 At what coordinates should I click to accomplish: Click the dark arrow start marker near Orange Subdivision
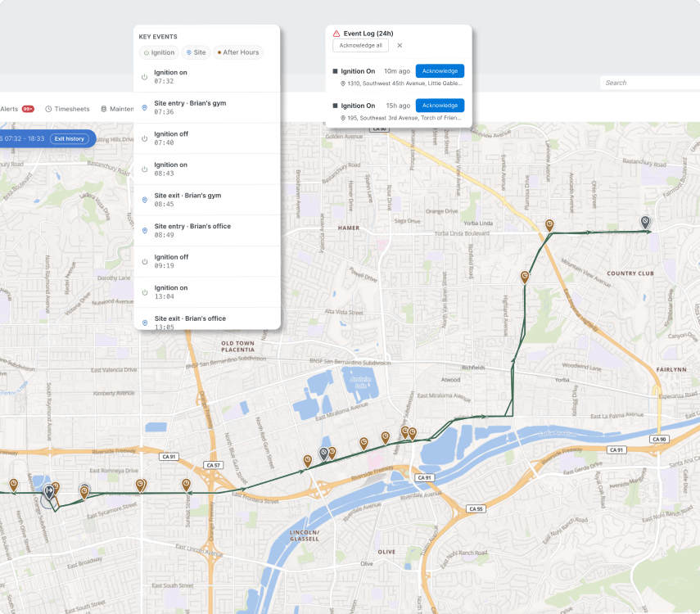pyautogui.click(x=49, y=493)
